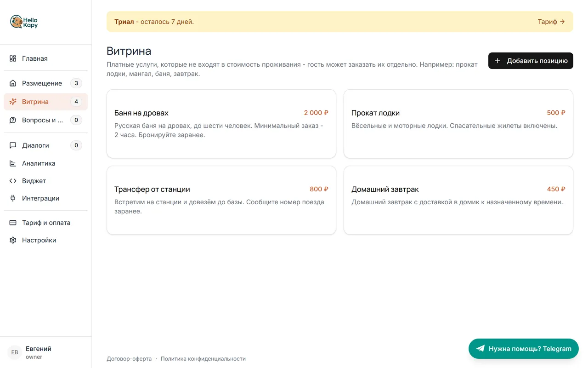Click the Виджет code brackets icon
This screenshot has height=368, width=588.
pos(13,181)
